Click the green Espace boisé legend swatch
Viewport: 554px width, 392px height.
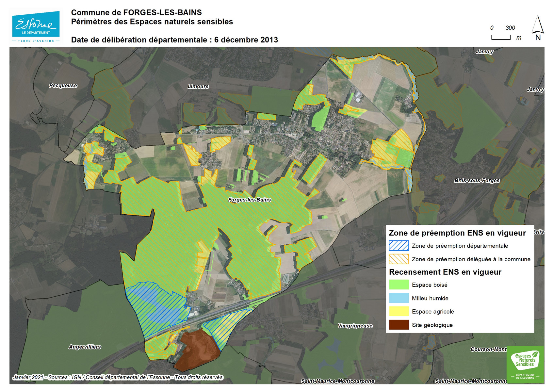(x=399, y=285)
